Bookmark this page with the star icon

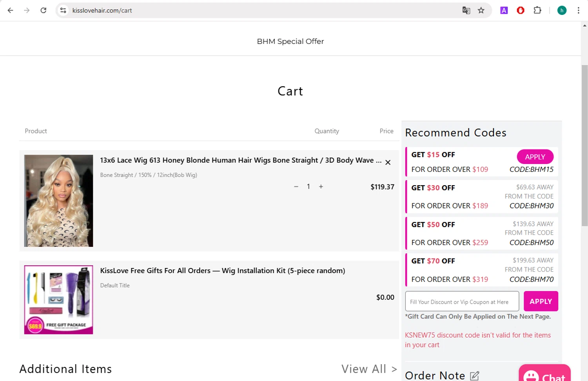tap(481, 11)
